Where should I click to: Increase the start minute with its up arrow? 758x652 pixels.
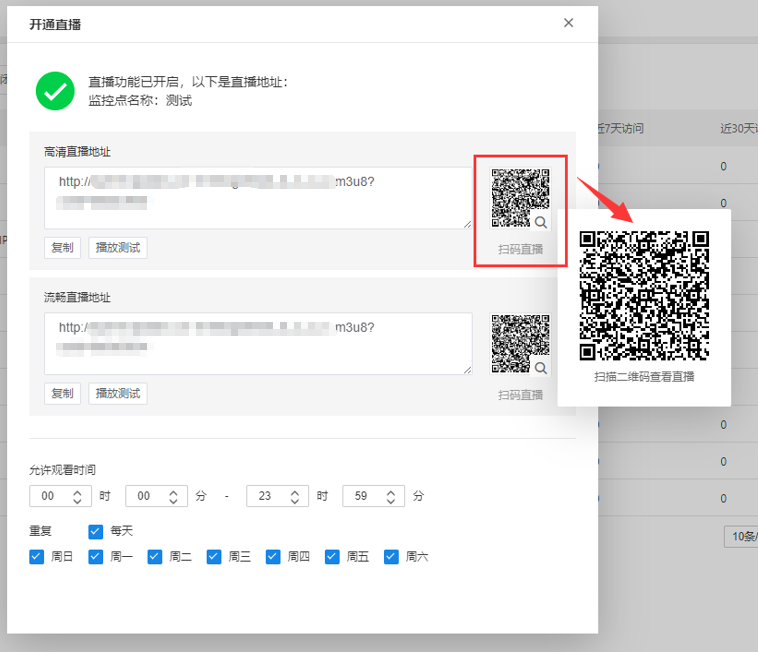(174, 492)
